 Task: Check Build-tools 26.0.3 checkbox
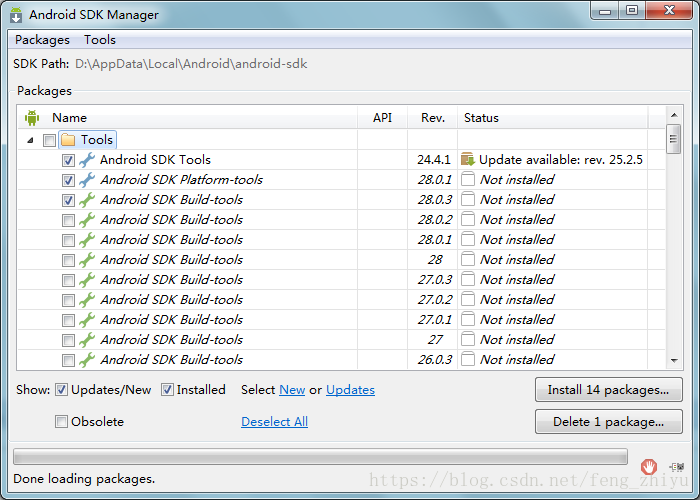coord(68,360)
